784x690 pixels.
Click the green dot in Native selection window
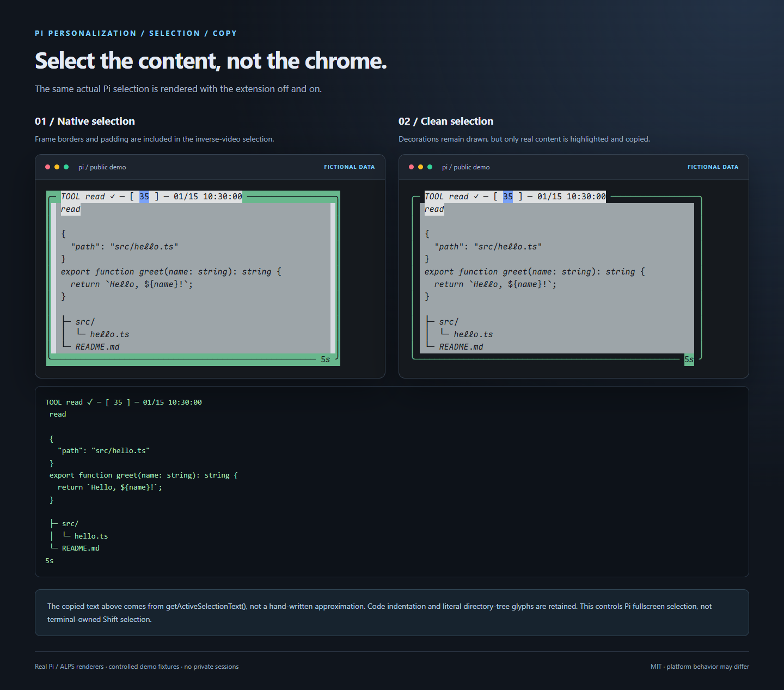pos(66,167)
